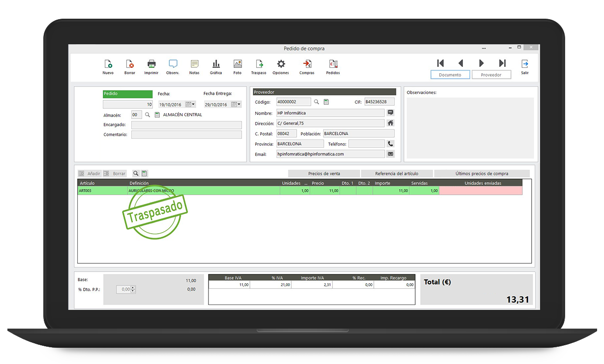Open the Compras toolbar icon
This screenshot has height=364, width=604.
pos(307,64)
